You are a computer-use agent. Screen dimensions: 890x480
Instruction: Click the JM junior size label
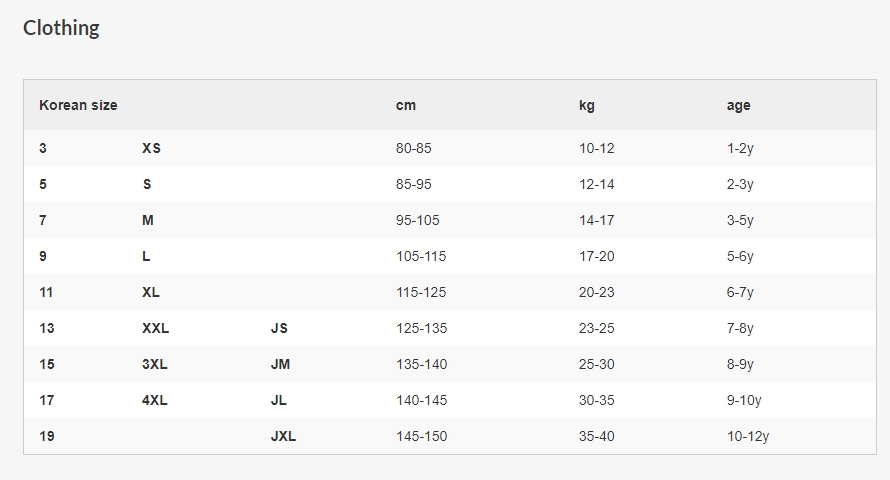pos(280,364)
